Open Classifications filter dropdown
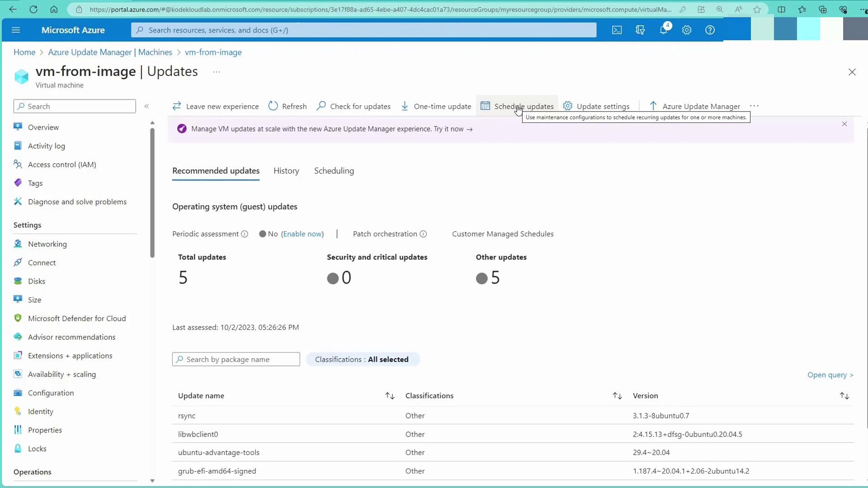The width and height of the screenshot is (868, 488). (x=362, y=360)
